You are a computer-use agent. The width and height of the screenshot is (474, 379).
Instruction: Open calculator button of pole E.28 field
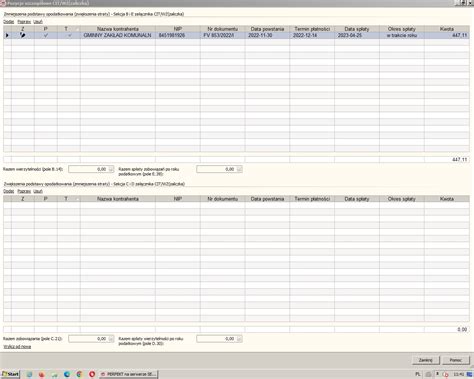coord(239,169)
